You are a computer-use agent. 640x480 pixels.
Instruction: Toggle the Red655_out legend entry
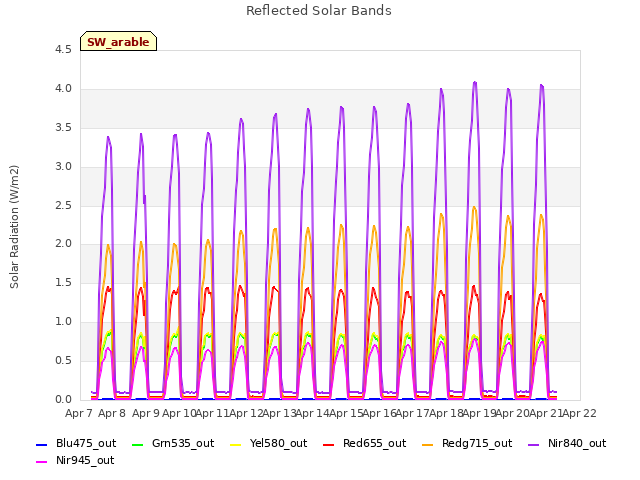[364, 443]
